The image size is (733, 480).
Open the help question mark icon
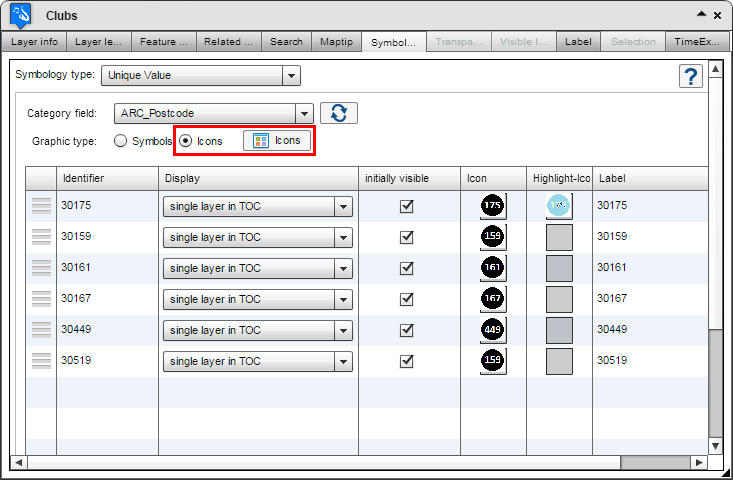[690, 76]
